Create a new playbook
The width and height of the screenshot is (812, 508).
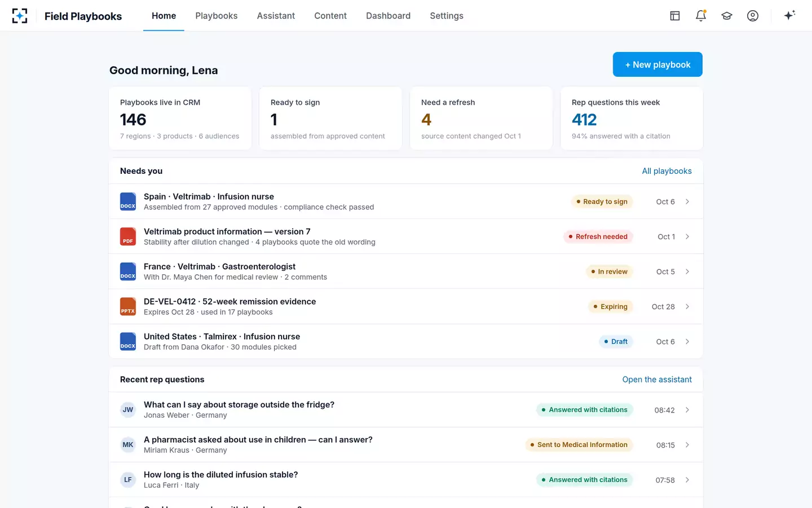click(x=657, y=64)
